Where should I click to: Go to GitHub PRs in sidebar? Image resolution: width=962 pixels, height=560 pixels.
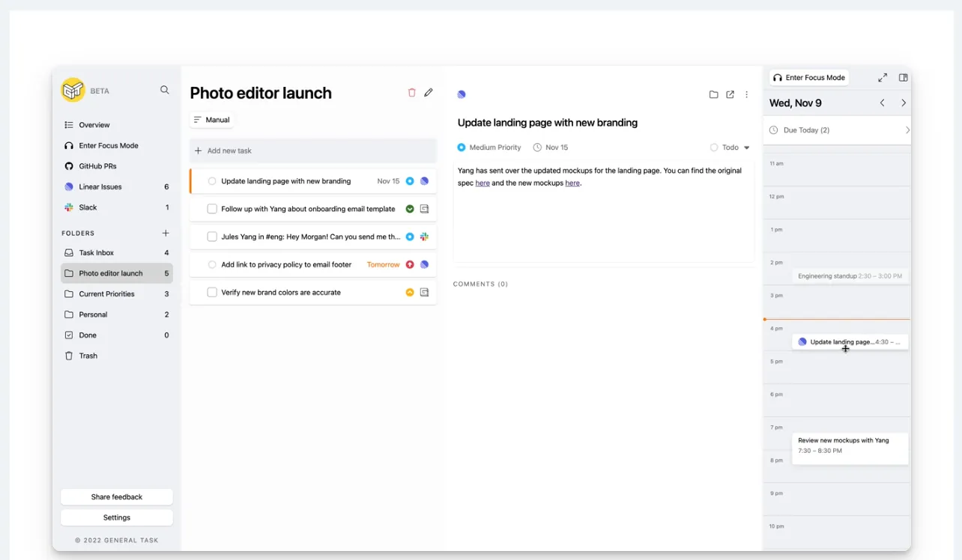117,166
